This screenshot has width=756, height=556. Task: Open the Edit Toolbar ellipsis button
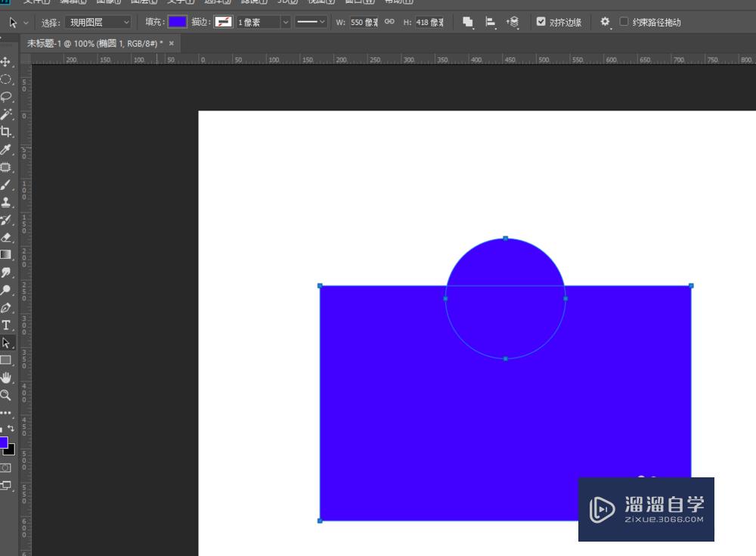coord(6,413)
